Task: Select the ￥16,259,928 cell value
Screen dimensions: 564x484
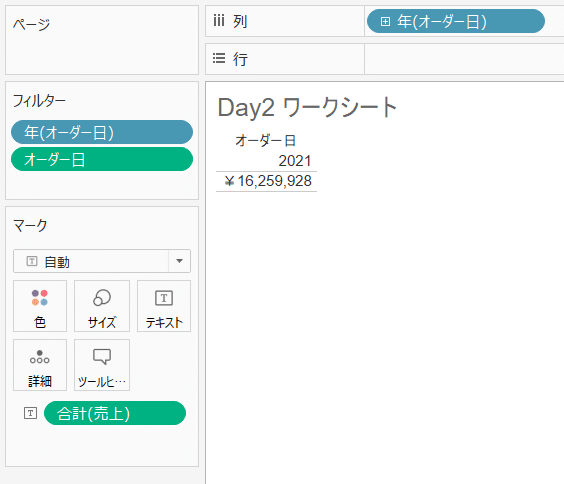Action: tap(268, 181)
